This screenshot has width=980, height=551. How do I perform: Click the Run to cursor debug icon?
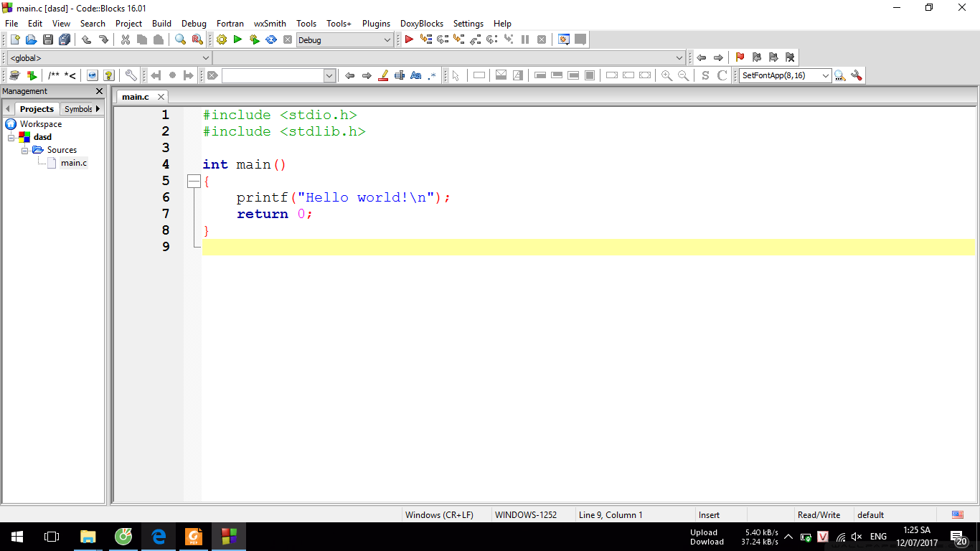pyautogui.click(x=426, y=39)
